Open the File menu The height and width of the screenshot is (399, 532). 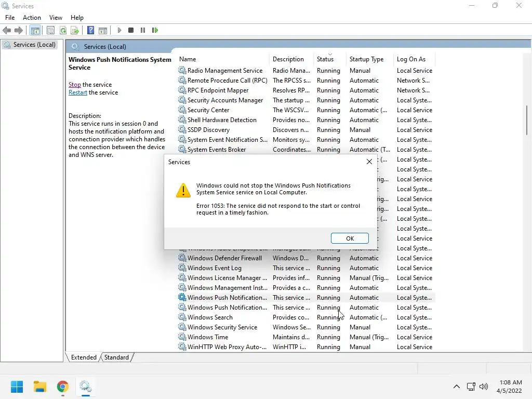point(10,18)
